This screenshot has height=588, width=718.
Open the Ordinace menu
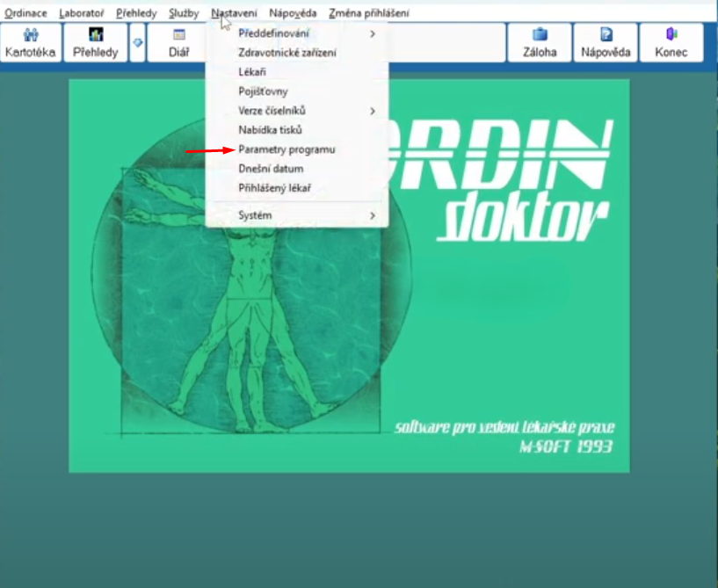[25, 13]
